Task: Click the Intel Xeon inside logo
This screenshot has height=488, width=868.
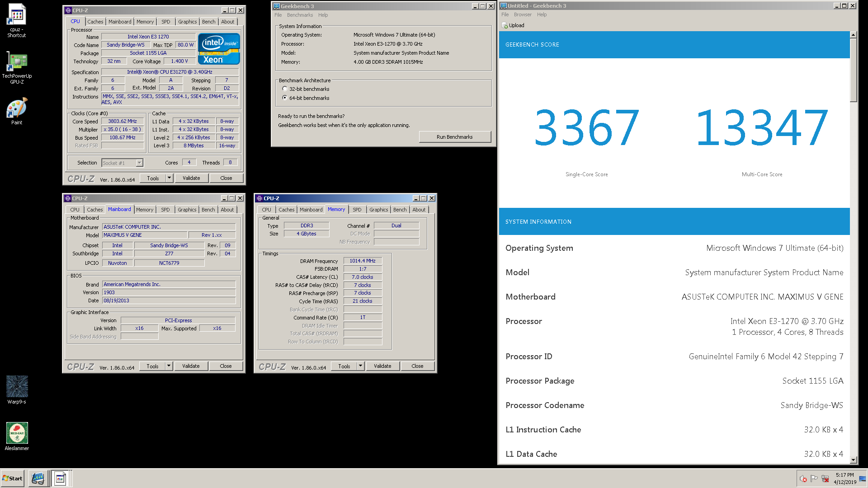Action: (x=219, y=49)
